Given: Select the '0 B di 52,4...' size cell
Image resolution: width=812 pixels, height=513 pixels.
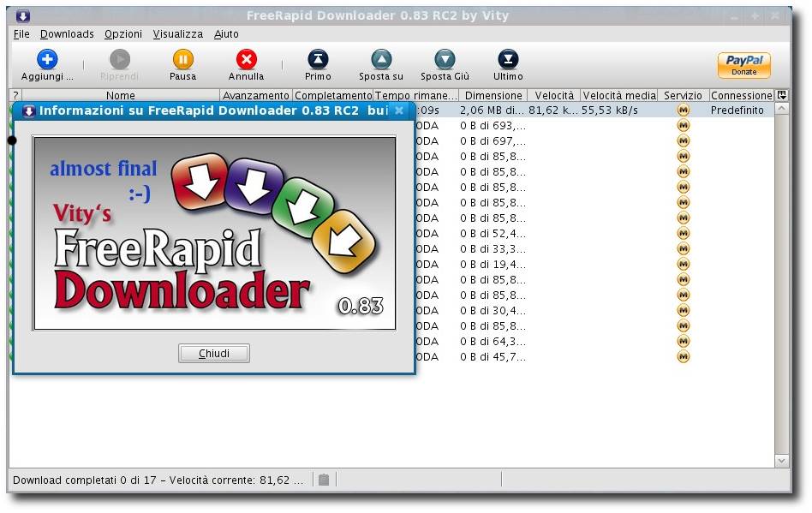Looking at the screenshot, I should click(493, 234).
